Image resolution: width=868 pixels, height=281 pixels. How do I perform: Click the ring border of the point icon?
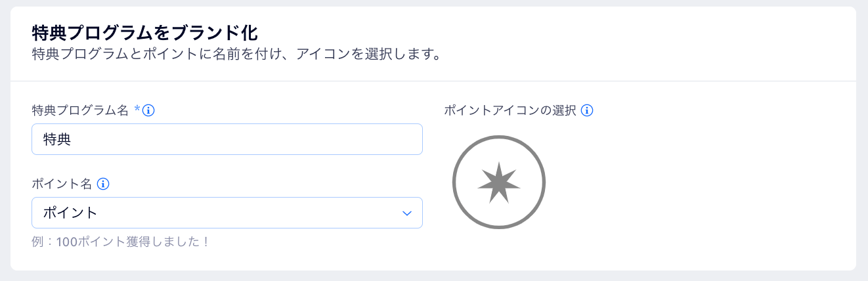click(x=499, y=137)
